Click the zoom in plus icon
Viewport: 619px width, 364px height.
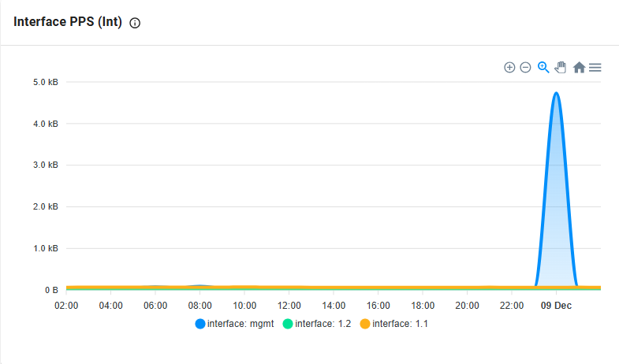pyautogui.click(x=509, y=68)
